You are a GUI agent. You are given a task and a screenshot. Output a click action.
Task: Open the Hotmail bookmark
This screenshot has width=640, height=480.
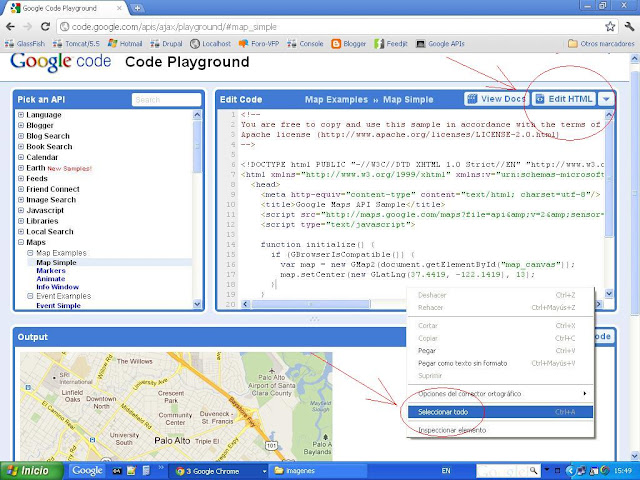pyautogui.click(x=125, y=44)
